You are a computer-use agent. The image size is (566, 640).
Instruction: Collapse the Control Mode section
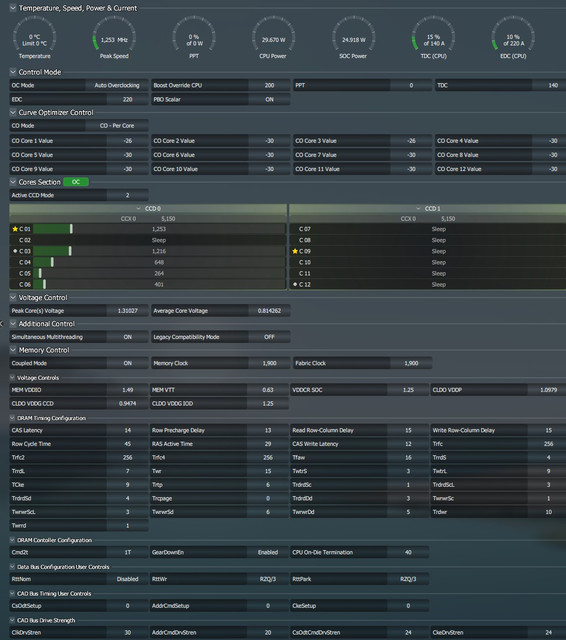[x=13, y=72]
